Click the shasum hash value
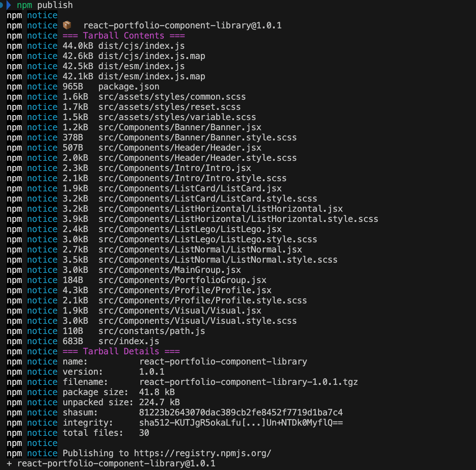Viewport: 476px width, 470px height. [241, 413]
